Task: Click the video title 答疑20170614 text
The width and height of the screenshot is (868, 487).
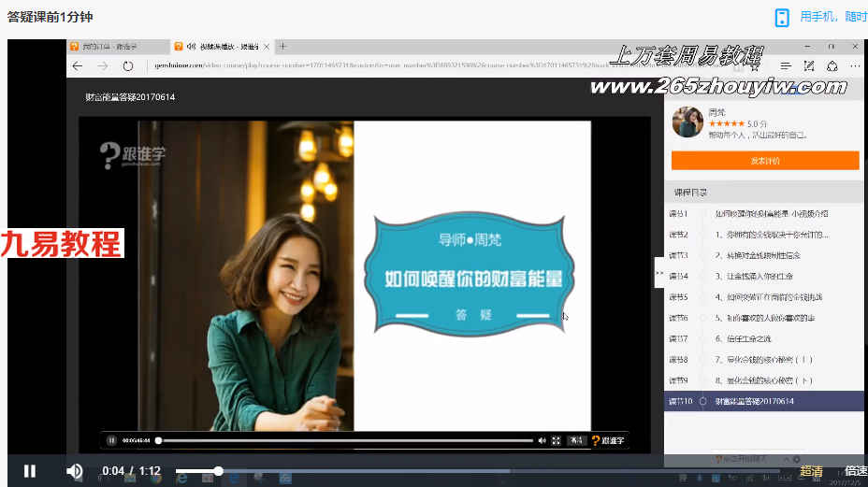Action: coord(130,97)
